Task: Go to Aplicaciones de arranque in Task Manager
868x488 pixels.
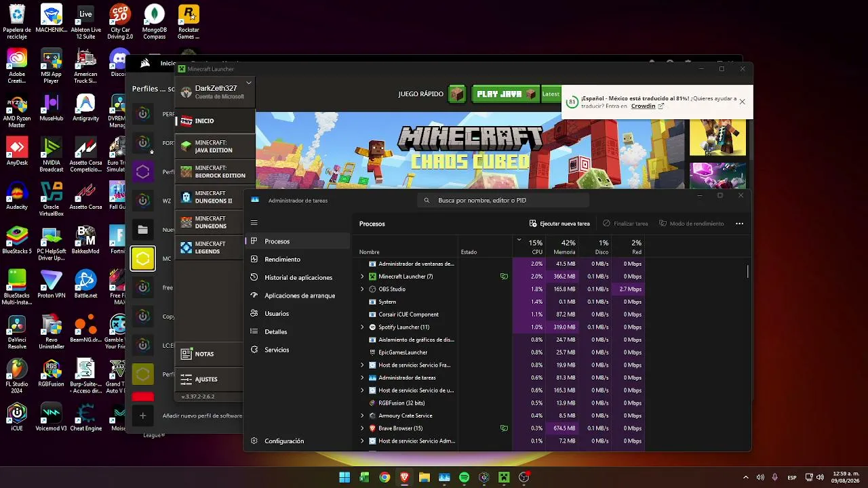Action: pos(300,296)
